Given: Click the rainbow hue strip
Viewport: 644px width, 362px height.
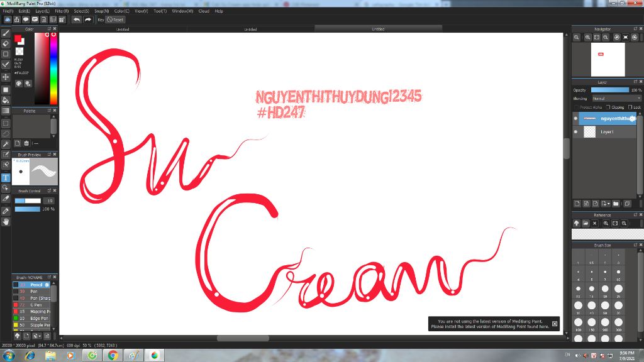Looking at the screenshot, I should [53, 69].
